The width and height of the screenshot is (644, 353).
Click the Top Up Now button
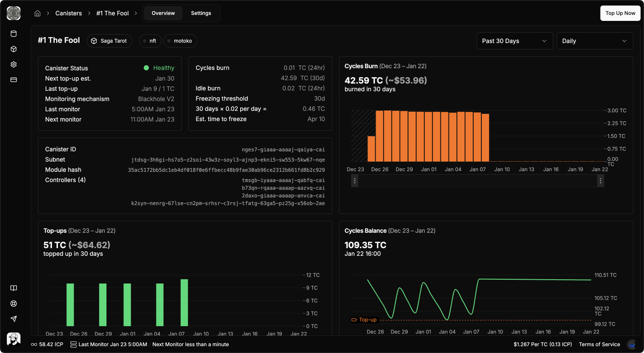[x=620, y=13]
